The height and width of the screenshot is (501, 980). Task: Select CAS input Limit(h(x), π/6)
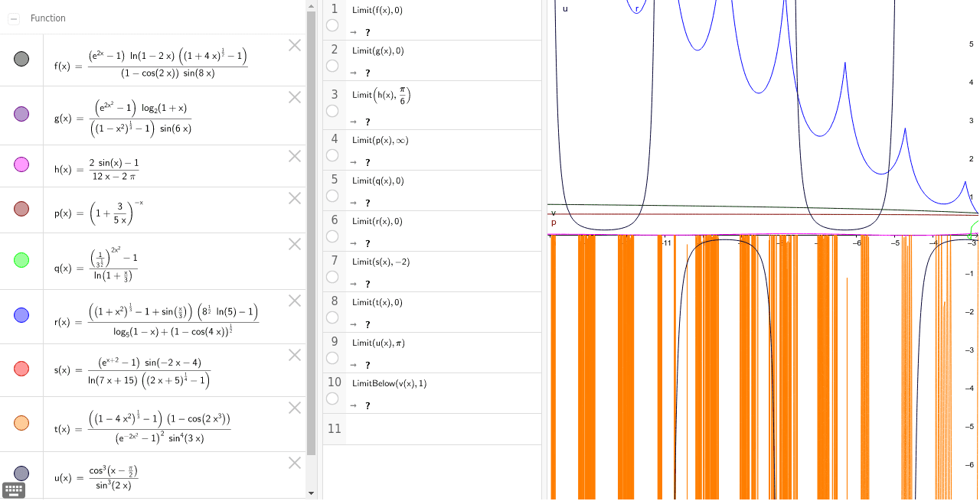pos(381,96)
